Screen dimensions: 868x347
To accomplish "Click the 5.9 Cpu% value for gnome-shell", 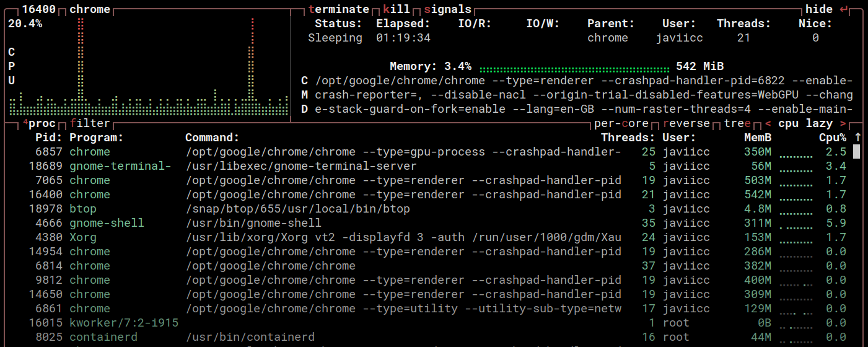I will [836, 223].
